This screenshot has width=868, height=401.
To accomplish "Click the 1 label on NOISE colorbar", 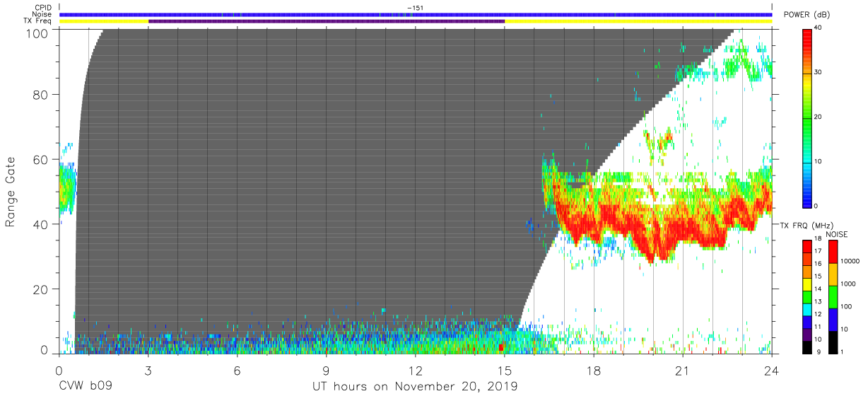I will pyautogui.click(x=842, y=351).
